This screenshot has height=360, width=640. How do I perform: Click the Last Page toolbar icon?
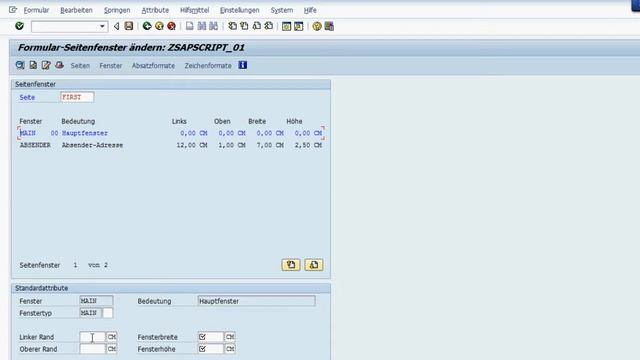pyautogui.click(x=269, y=26)
